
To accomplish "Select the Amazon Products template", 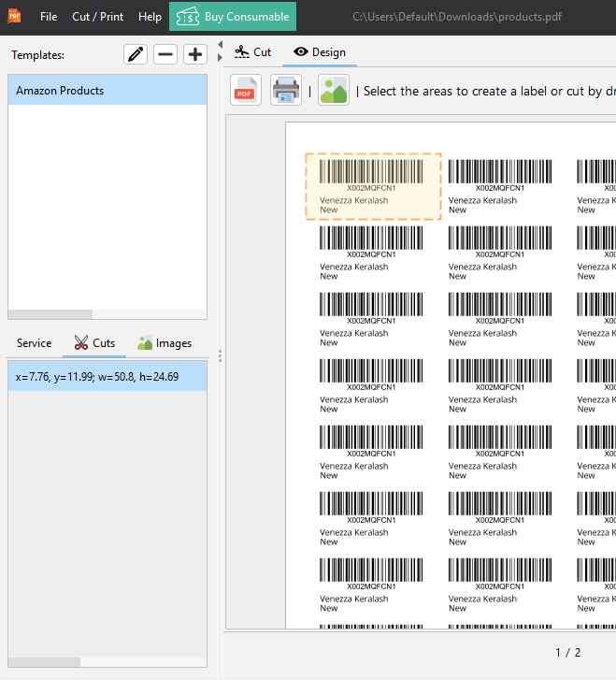I will pos(107,90).
